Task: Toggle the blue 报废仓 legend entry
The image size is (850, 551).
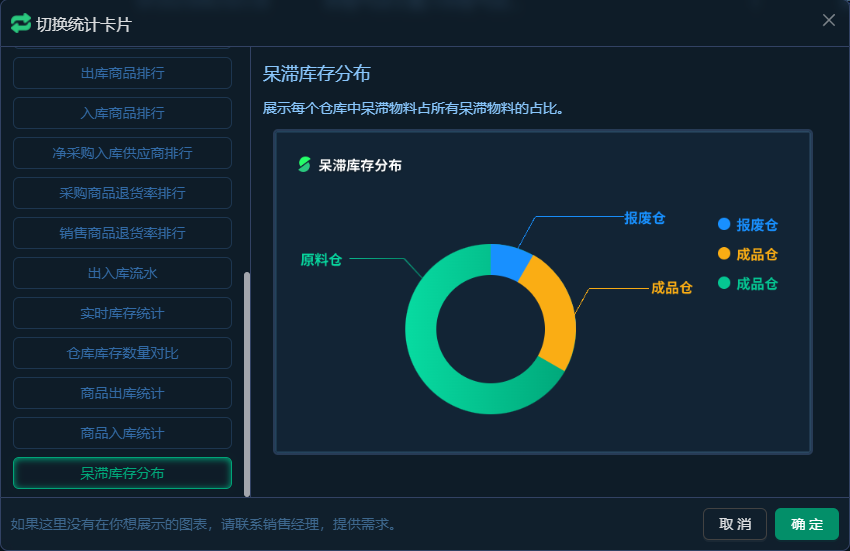Action: [x=747, y=225]
